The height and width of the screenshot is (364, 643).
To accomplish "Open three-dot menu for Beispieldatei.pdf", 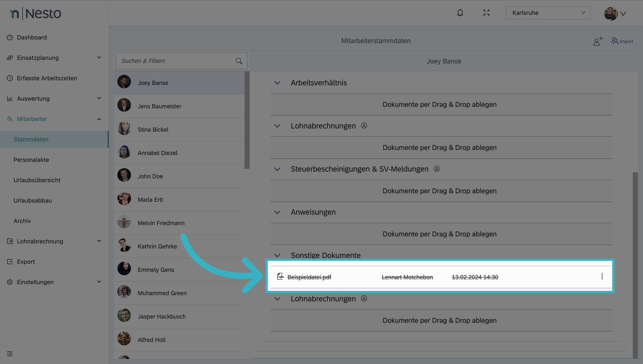I will tap(602, 277).
